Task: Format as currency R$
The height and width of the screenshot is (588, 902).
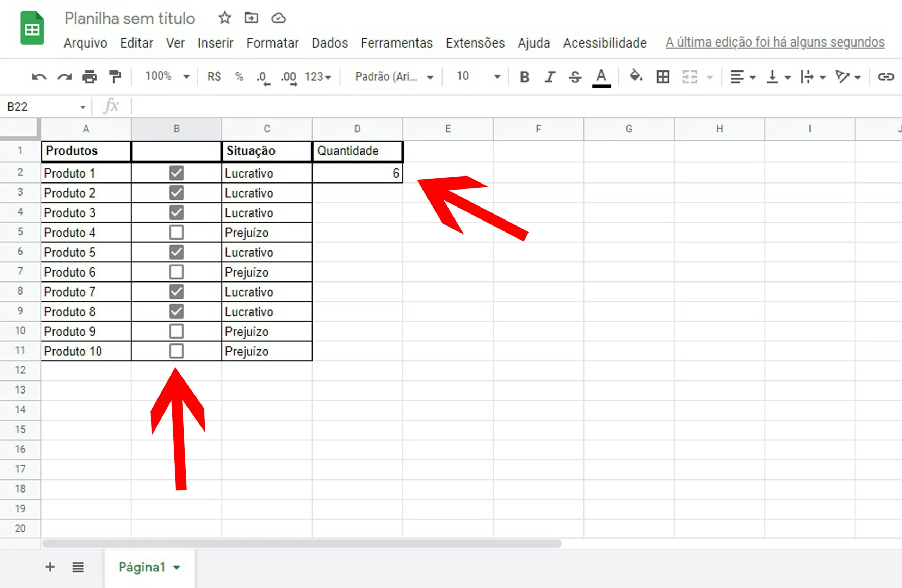Action: pyautogui.click(x=214, y=77)
